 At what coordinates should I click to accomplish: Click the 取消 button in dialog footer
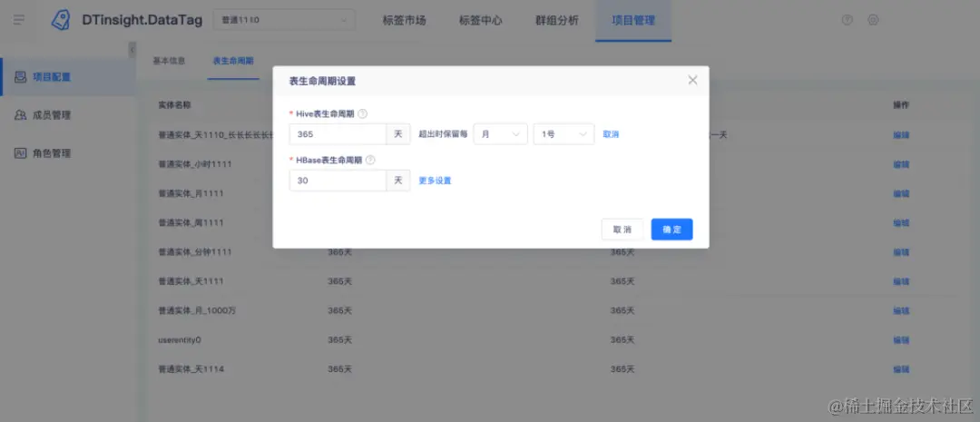click(622, 230)
